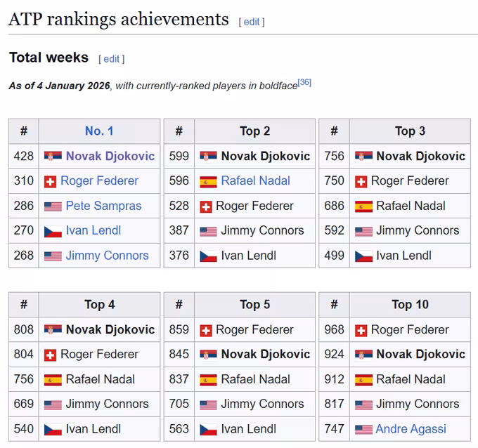Click Serbian flag in Top 3 table
This screenshot has width=478, height=448.
[x=363, y=156]
